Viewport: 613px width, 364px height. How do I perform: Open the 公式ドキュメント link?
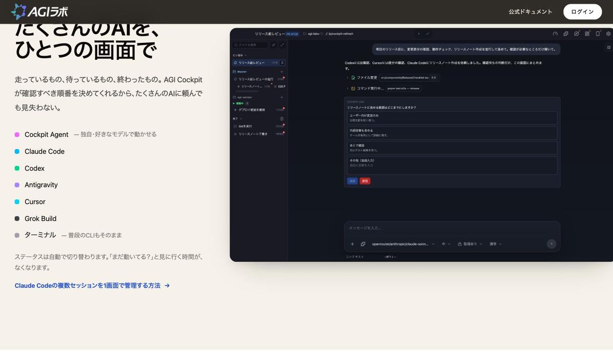[530, 12]
